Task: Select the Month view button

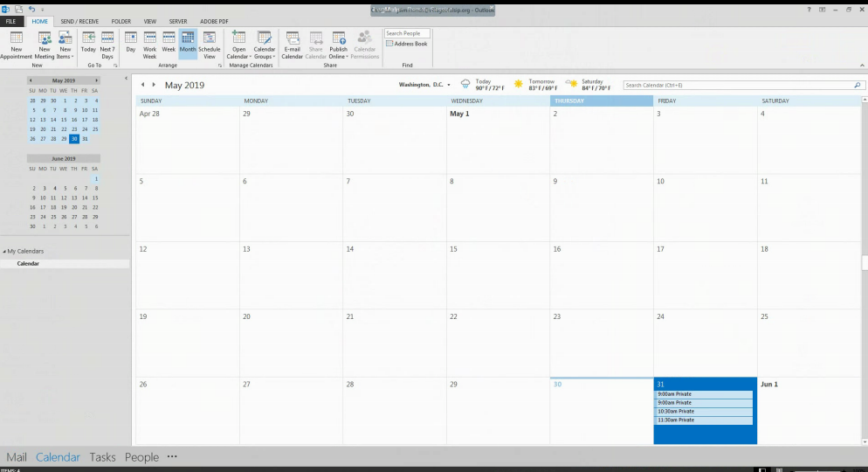Action: coord(188,45)
